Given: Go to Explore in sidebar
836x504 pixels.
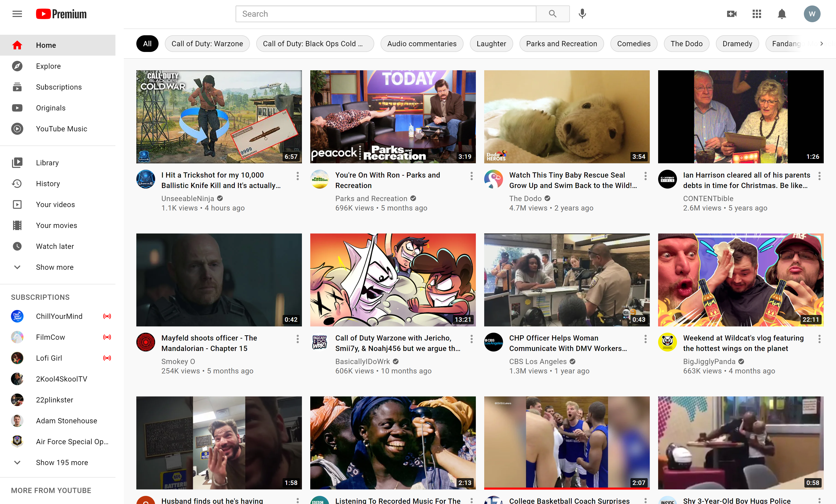Looking at the screenshot, I should pos(48,66).
